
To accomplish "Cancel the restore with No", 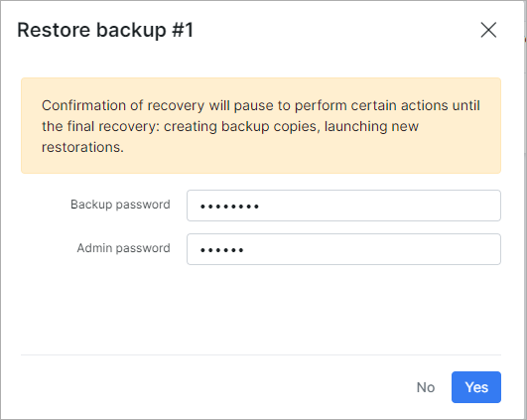I will point(426,387).
